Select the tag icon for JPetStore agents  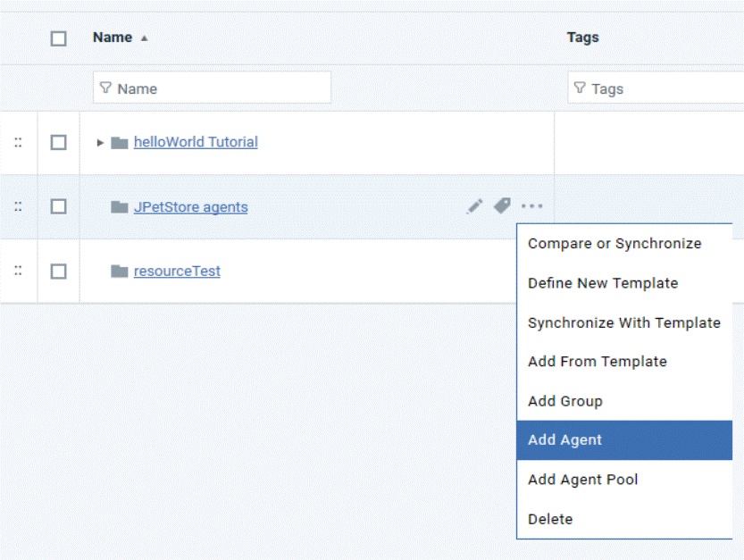click(502, 206)
